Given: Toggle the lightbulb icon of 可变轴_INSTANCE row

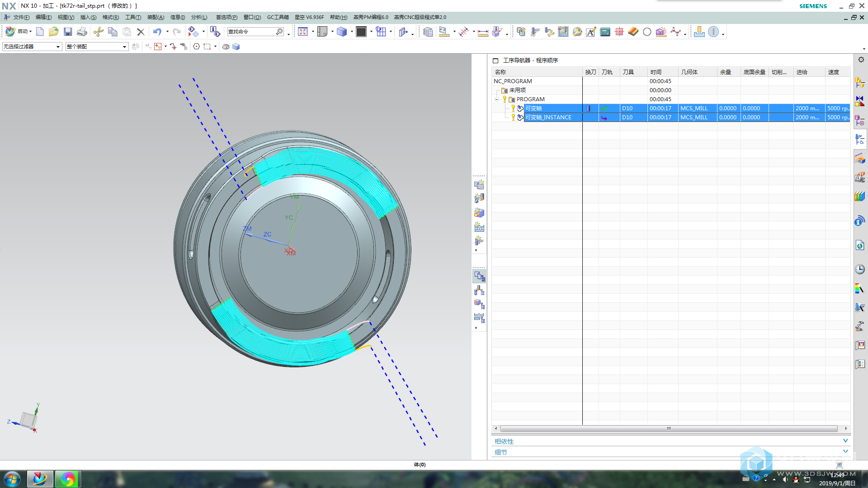Looking at the screenshot, I should [513, 117].
